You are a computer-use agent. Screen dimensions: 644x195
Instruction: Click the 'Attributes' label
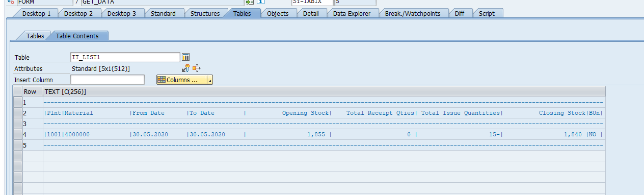pos(29,68)
